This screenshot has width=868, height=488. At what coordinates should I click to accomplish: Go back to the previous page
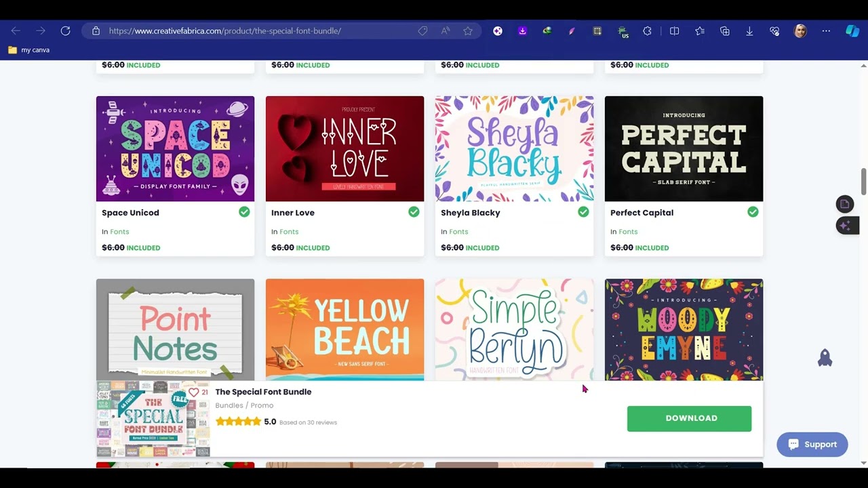tap(16, 30)
